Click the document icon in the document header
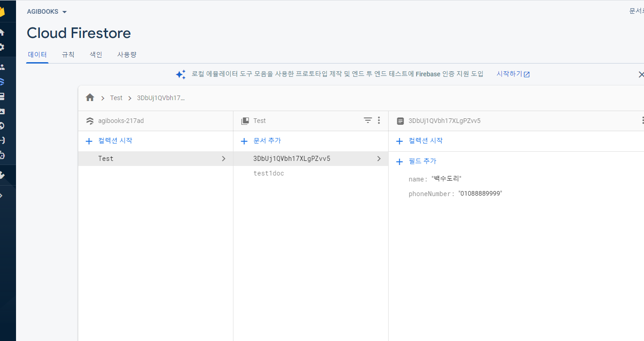Image resolution: width=644 pixels, height=341 pixels. pos(400,121)
